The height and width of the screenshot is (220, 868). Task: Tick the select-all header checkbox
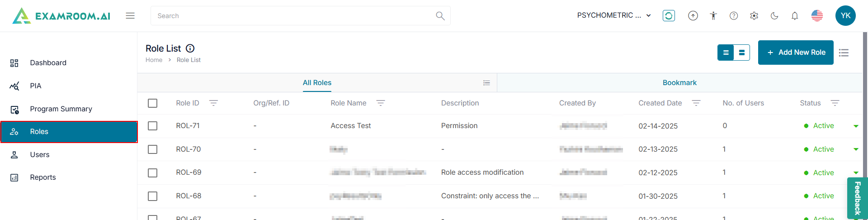point(153,103)
